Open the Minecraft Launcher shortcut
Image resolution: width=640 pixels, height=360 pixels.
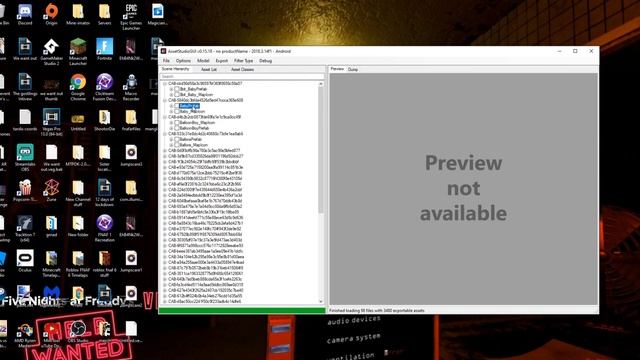point(78,52)
